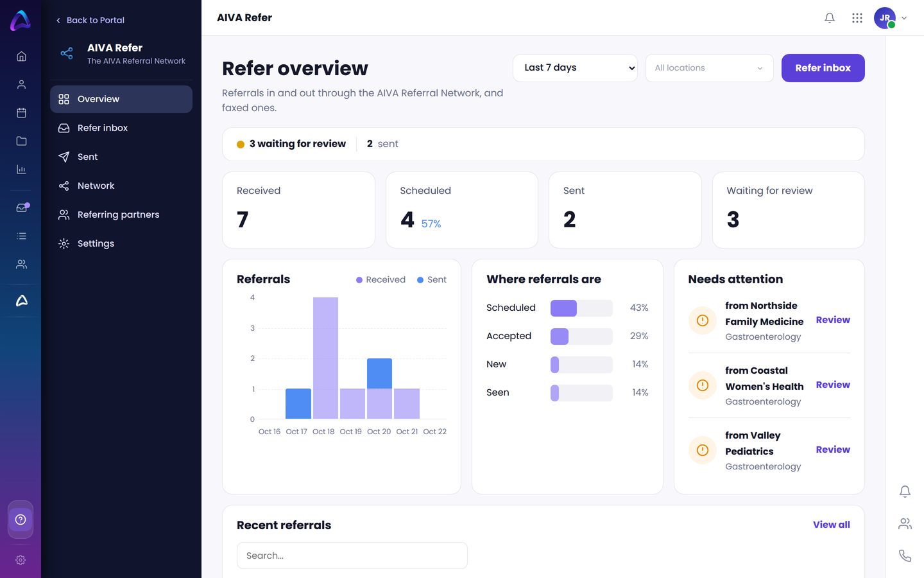
Task: Review the Valley Pediatrics referral
Action: (x=833, y=450)
